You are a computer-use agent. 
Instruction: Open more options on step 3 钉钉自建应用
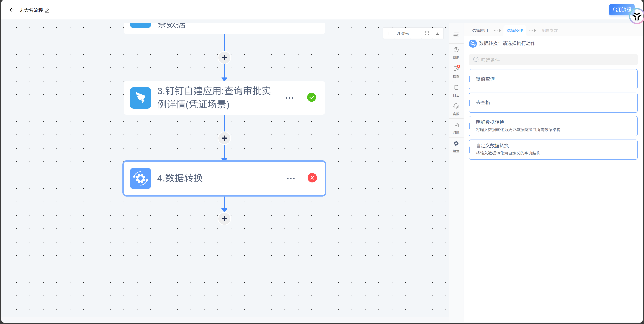[x=289, y=98]
